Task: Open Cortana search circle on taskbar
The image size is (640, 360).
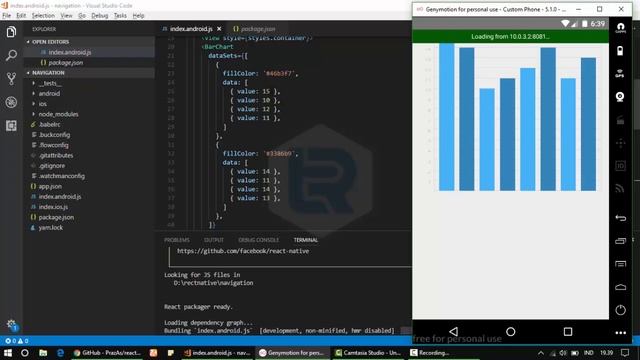Action: 24,353
